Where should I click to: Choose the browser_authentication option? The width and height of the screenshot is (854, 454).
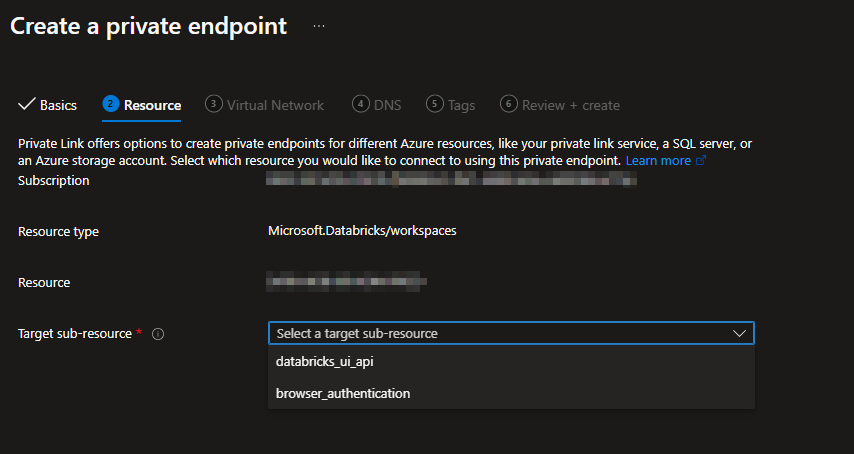point(511,393)
